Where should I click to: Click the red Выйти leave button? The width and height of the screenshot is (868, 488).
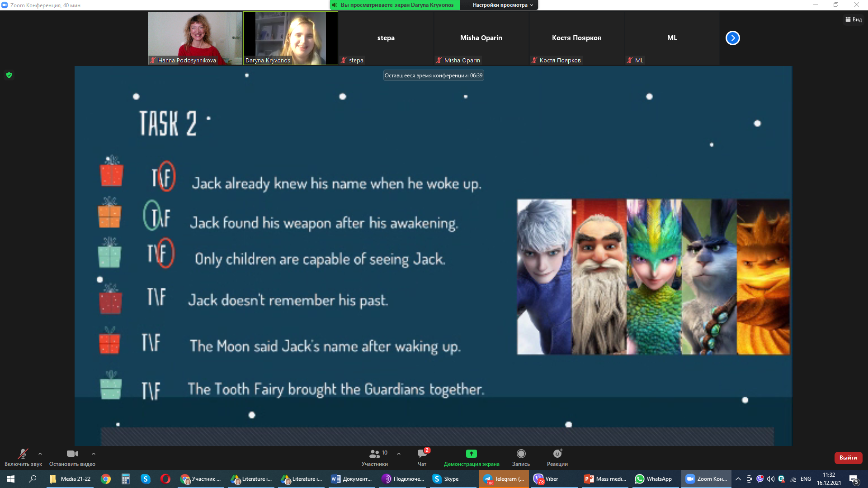tap(848, 458)
